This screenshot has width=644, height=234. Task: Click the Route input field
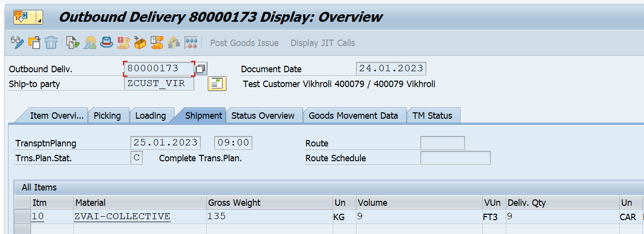[443, 143]
